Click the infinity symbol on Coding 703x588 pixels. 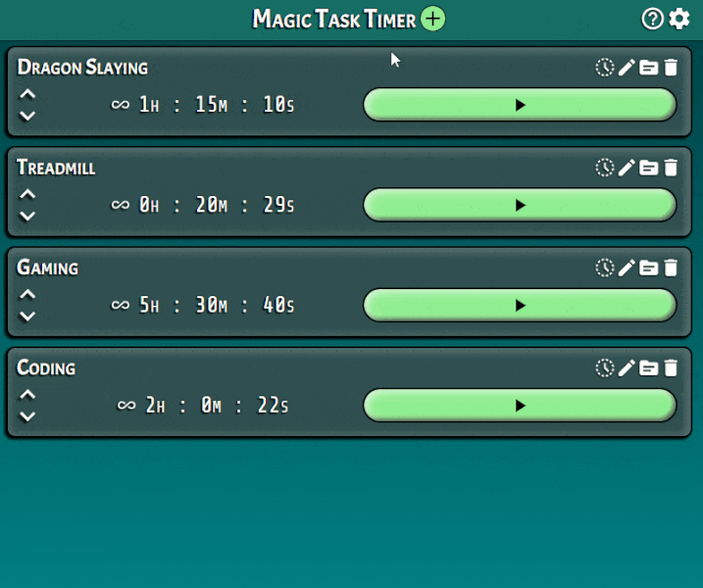[x=126, y=406]
